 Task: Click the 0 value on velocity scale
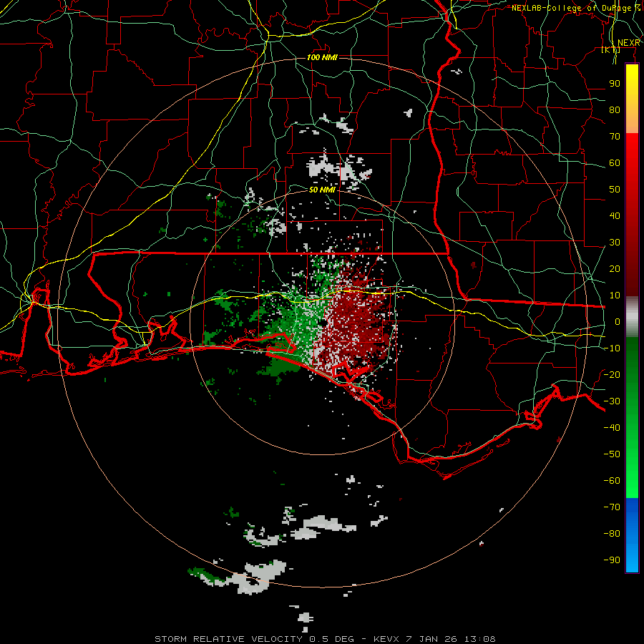coord(618,322)
